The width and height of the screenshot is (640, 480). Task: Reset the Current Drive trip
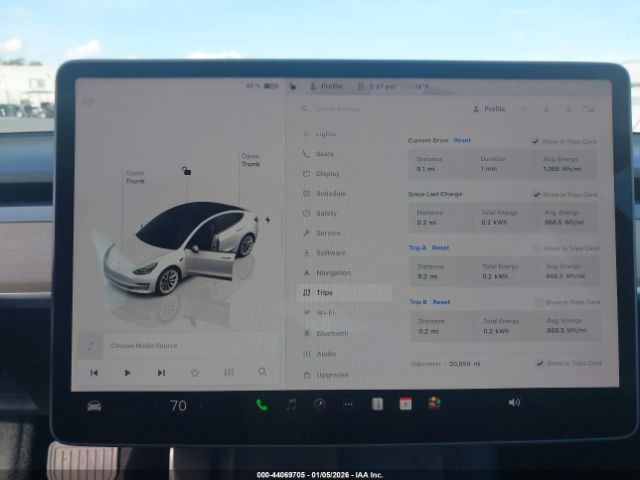pos(462,140)
